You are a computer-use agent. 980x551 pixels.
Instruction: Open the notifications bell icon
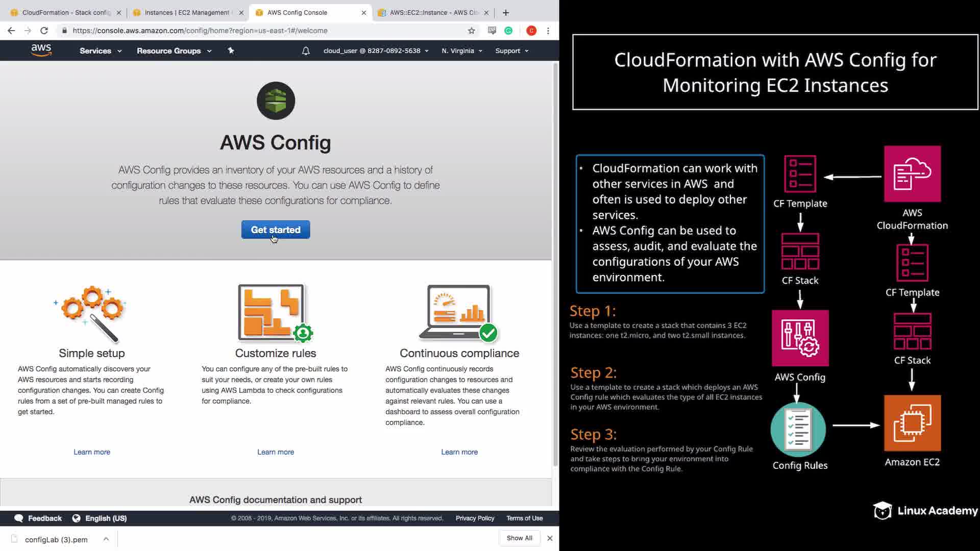click(306, 51)
